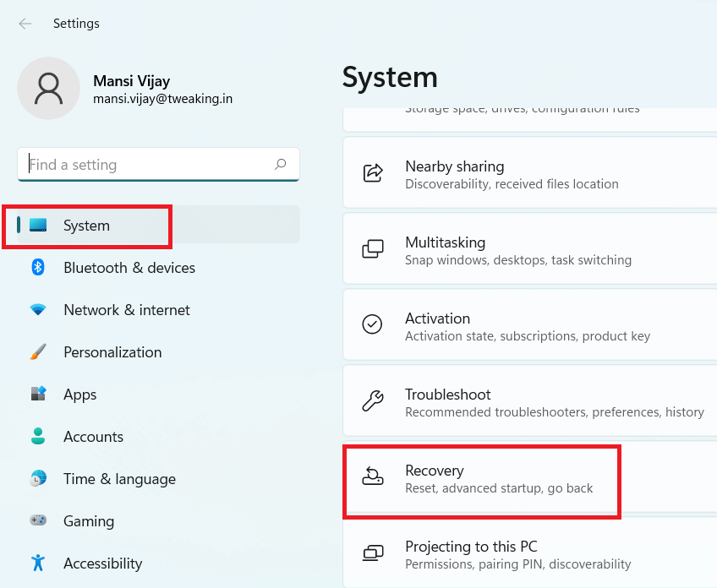Click the Projecting to this PC icon
Viewport: 717px width, 588px height.
tap(373, 553)
